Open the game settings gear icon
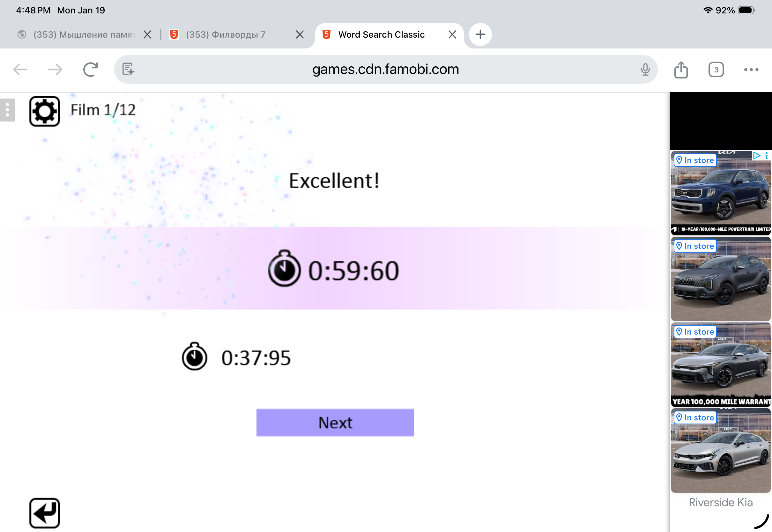The image size is (772, 532). click(44, 111)
